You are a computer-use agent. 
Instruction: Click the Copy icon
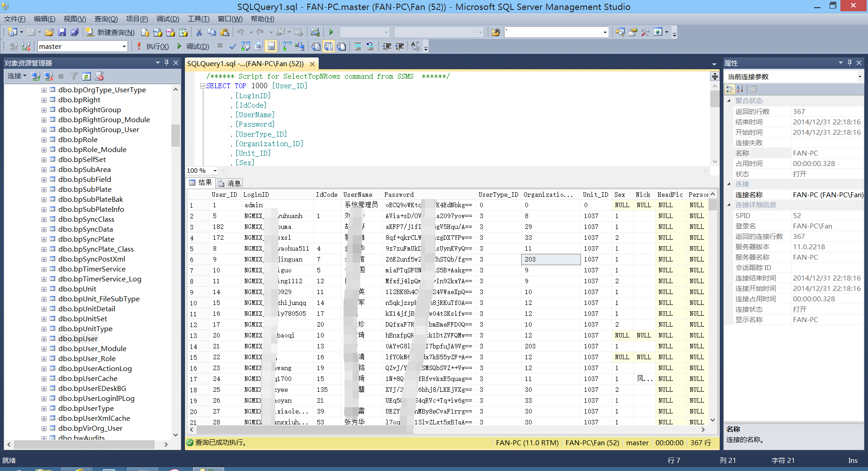[x=212, y=32]
